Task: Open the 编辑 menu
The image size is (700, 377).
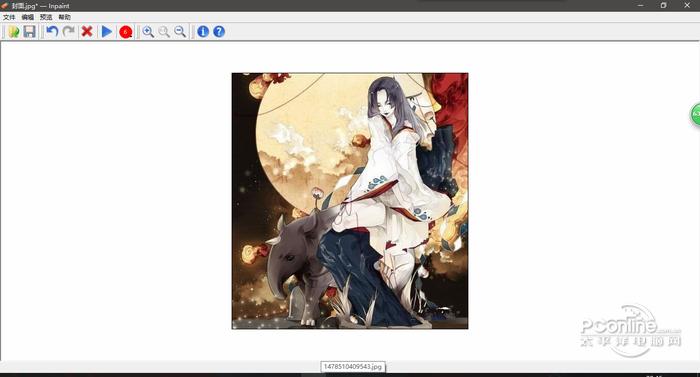Action: click(28, 17)
